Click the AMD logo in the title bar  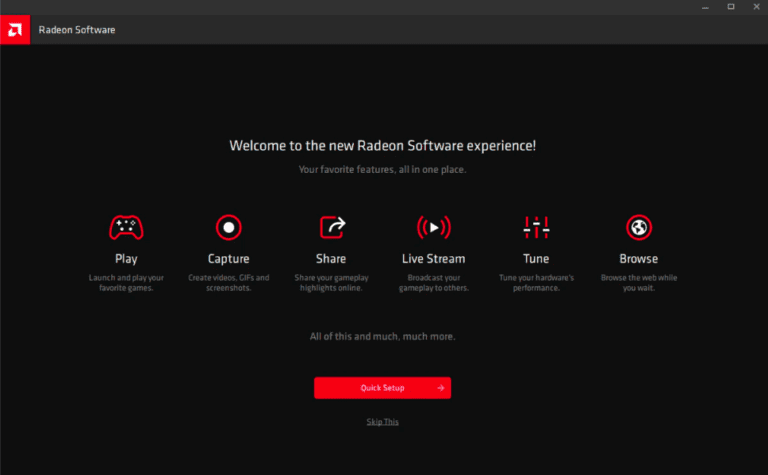tap(15, 29)
